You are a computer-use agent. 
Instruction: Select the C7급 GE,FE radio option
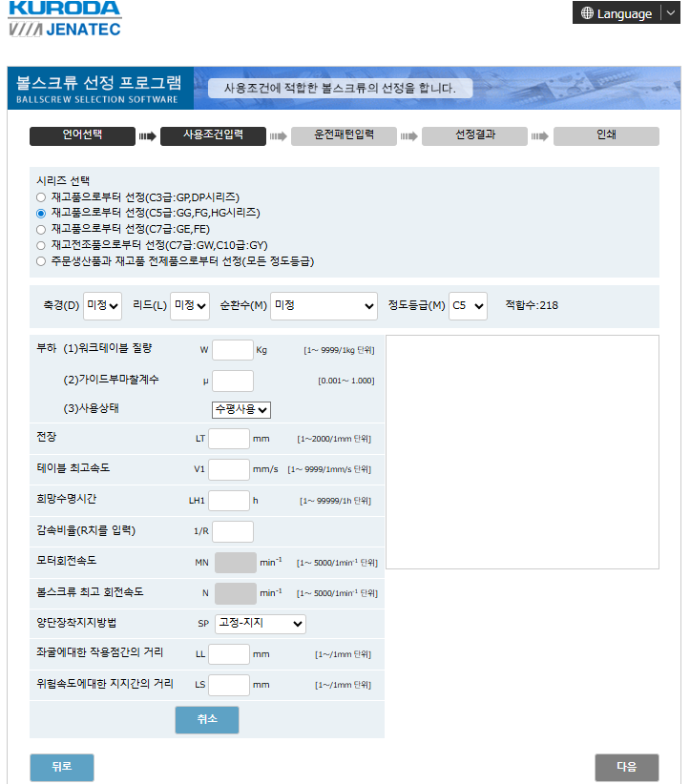coord(41,229)
